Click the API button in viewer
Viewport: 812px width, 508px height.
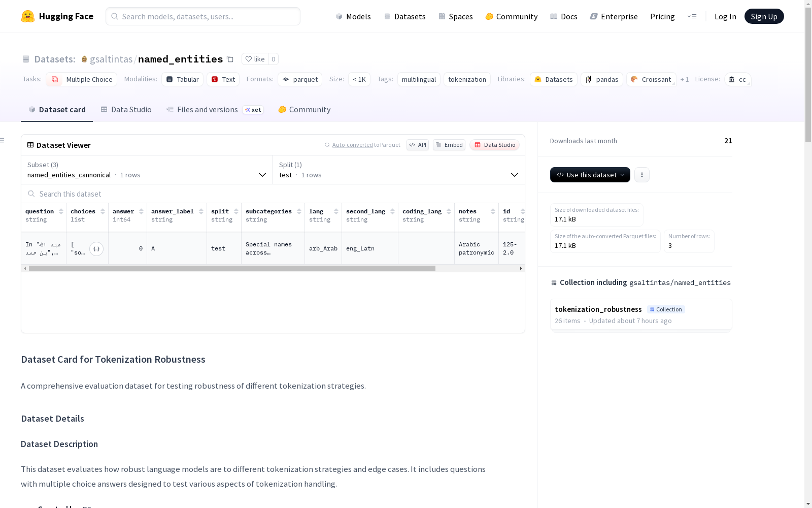point(418,145)
